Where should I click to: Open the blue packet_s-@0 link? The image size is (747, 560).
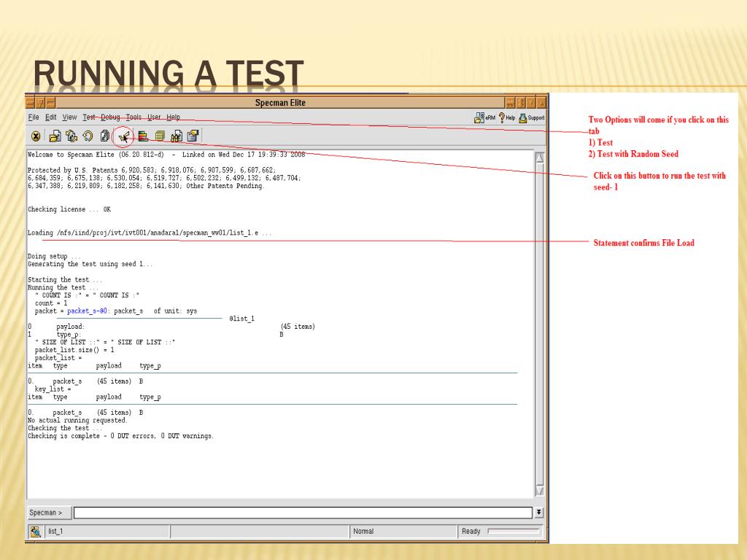[88, 311]
